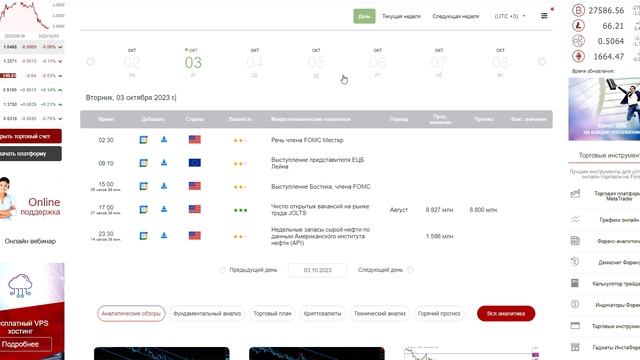Click the dark Download platform button
Viewport: 640px width, 360px height.
coord(30,154)
